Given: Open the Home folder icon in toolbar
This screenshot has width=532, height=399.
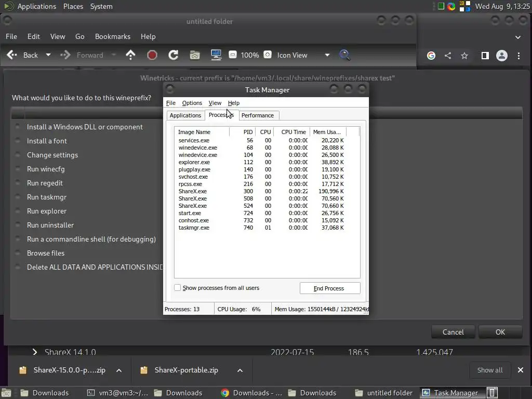Looking at the screenshot, I should tap(195, 55).
